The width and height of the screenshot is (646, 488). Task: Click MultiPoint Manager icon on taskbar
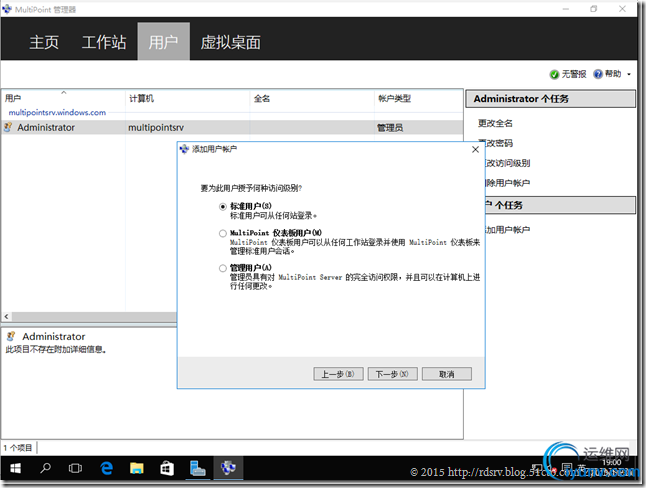click(228, 468)
